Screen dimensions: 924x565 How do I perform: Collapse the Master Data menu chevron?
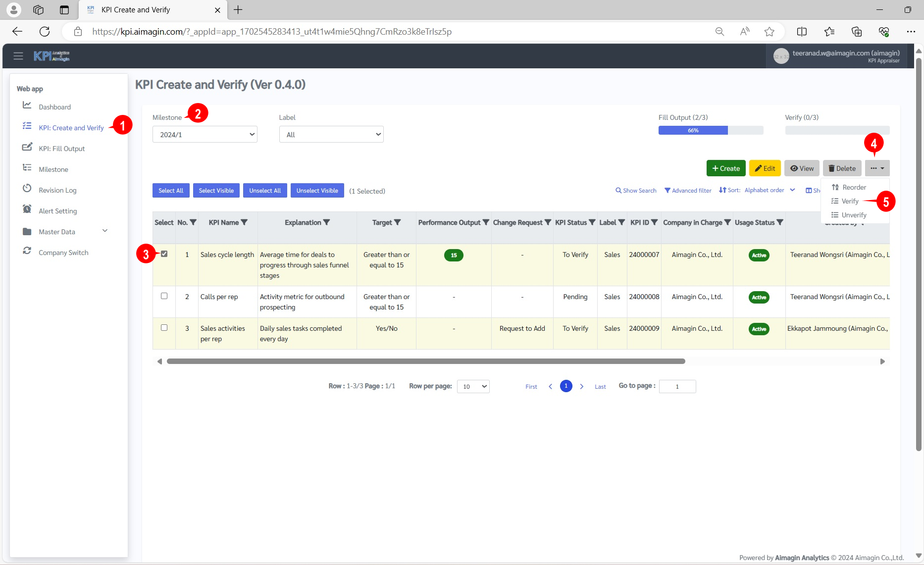click(x=104, y=230)
